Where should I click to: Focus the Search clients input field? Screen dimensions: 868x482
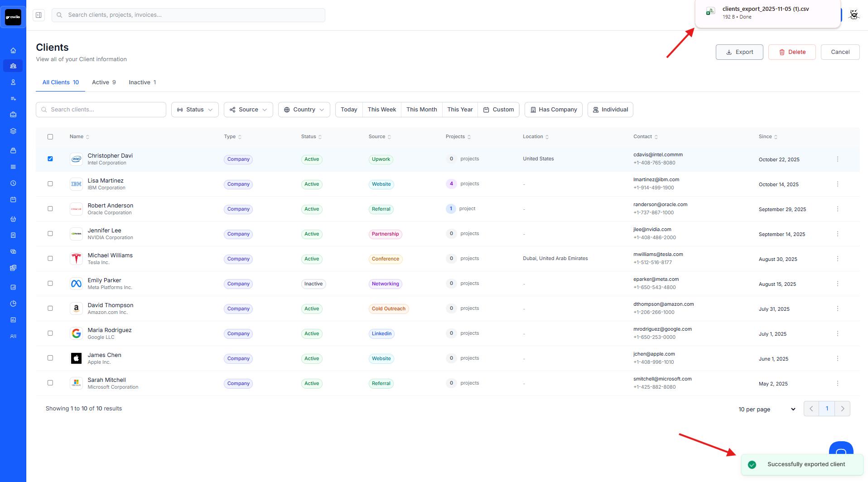tap(101, 110)
